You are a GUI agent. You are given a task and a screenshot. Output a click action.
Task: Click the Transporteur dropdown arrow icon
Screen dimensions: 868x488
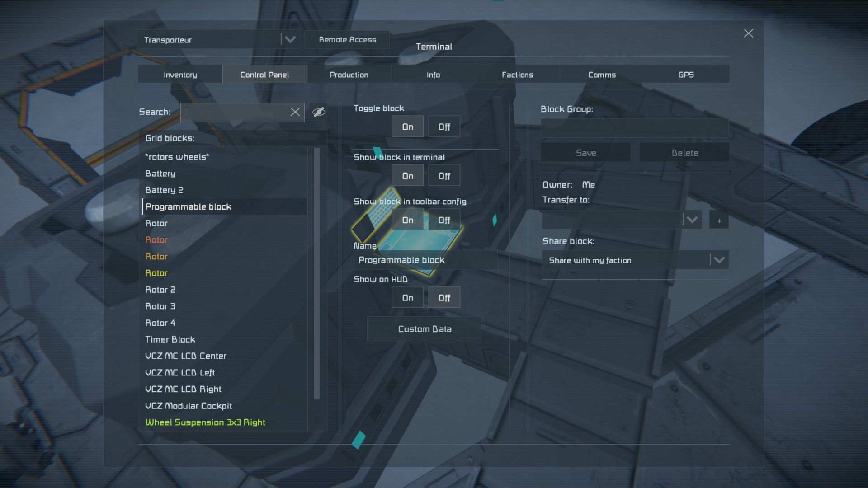[x=290, y=40]
